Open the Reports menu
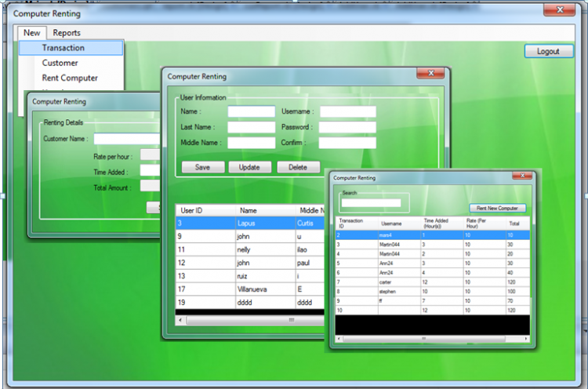 67,33
